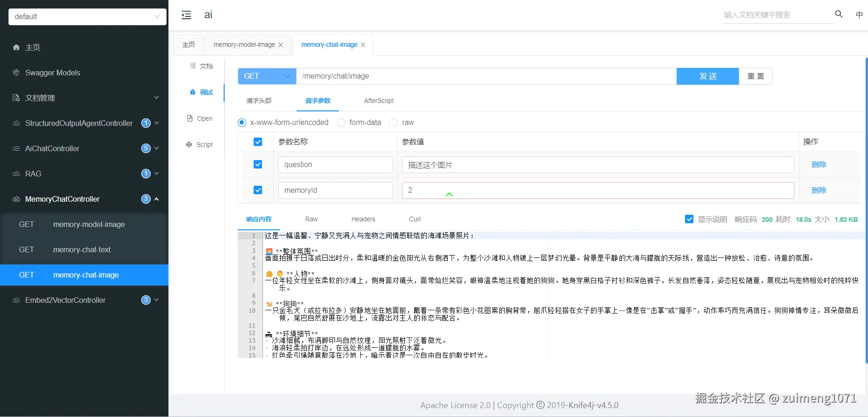Click the 重置 reset button

[756, 76]
